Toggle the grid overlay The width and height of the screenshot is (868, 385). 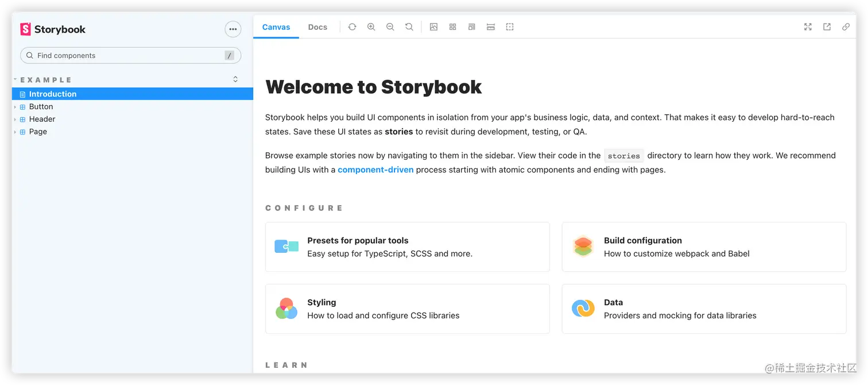pos(453,27)
